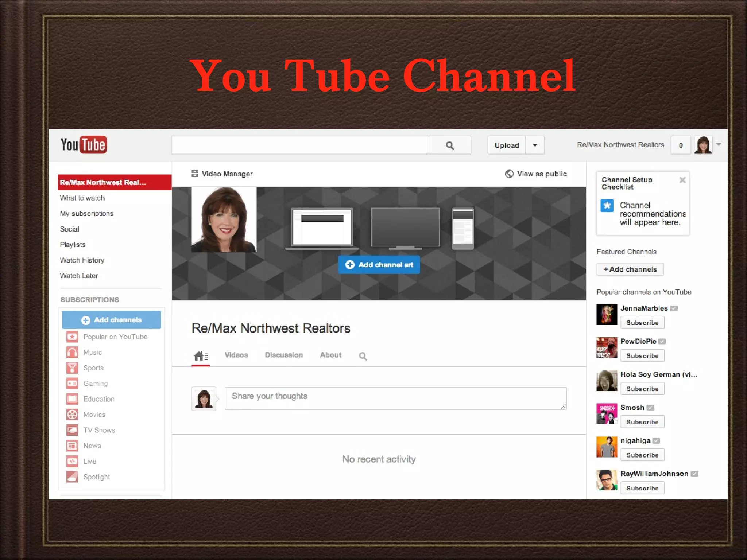747x560 pixels.
Task: Click the blue Add channels sidebar button
Action: [111, 320]
